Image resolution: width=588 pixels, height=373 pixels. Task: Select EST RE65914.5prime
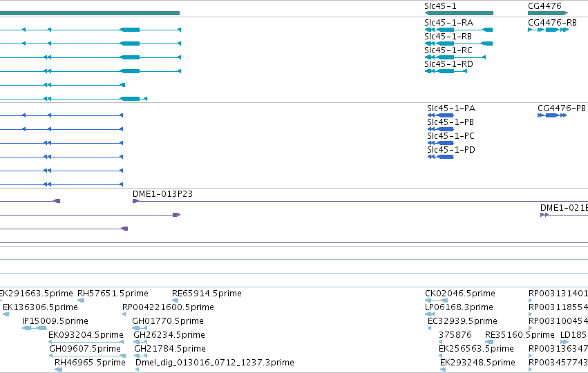(x=207, y=294)
